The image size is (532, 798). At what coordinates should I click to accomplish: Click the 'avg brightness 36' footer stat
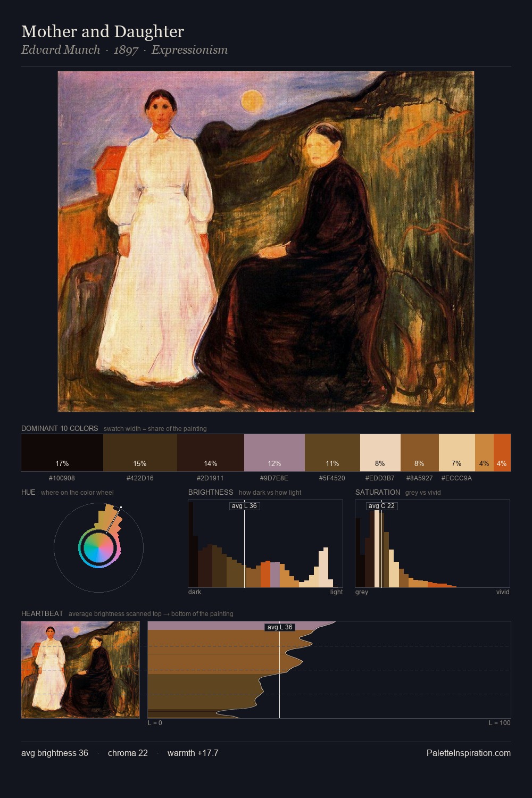[55, 753]
